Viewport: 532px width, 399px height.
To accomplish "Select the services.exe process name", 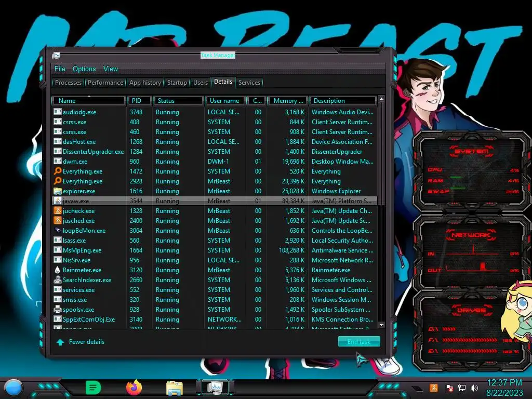I will click(x=79, y=289).
